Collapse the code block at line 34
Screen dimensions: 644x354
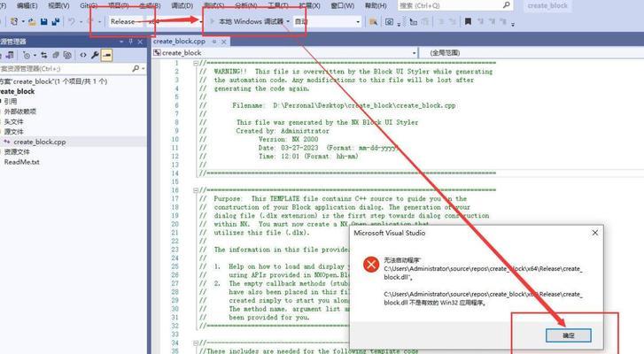[x=196, y=342]
